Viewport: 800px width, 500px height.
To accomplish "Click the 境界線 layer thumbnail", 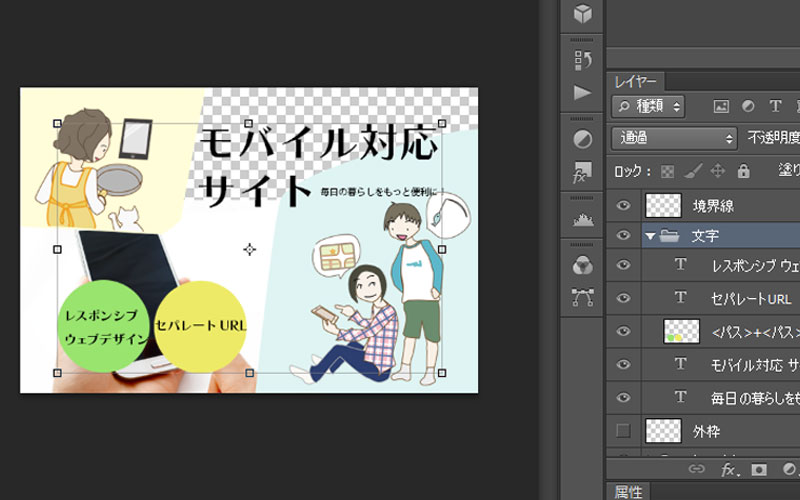I will [663, 206].
